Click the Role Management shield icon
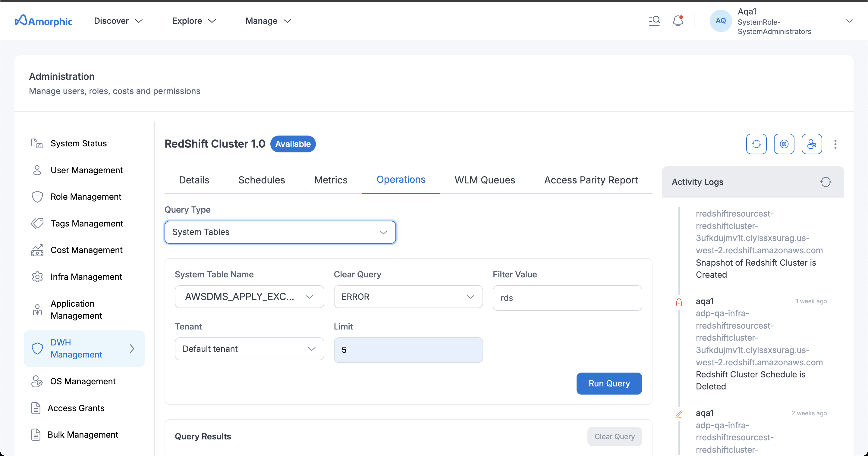The image size is (868, 456). point(37,197)
